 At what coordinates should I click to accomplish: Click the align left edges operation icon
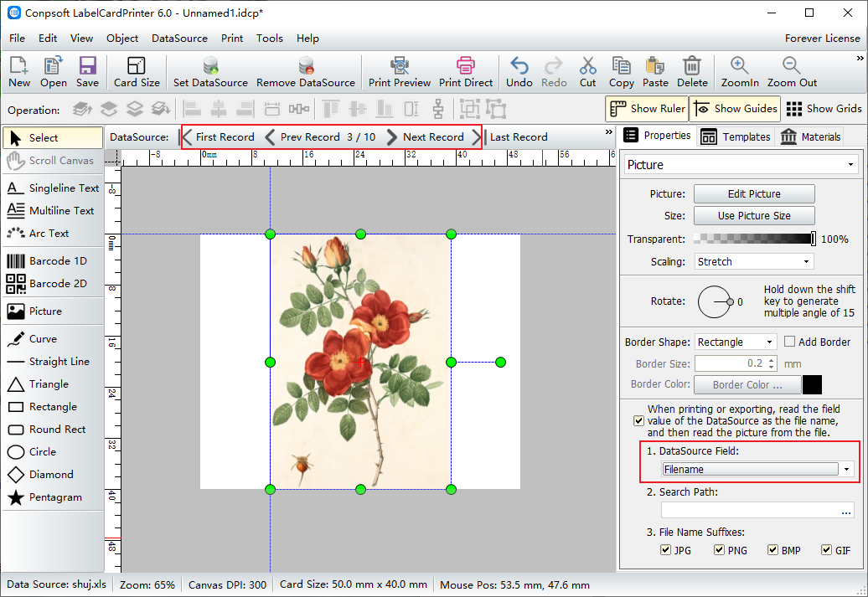pyautogui.click(x=192, y=109)
